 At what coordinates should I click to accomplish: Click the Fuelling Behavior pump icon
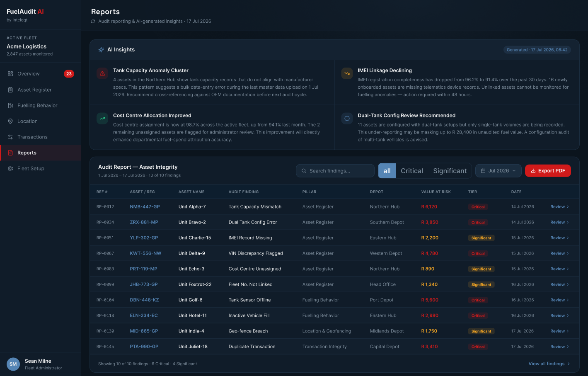pos(10,105)
